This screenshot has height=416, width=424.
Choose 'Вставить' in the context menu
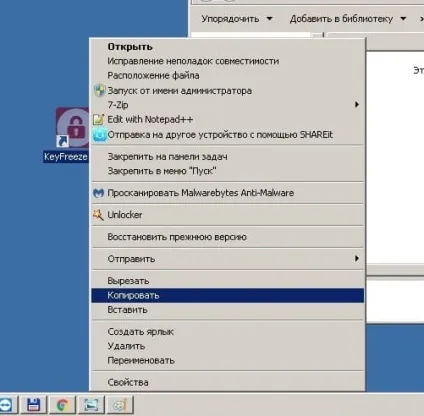127,310
